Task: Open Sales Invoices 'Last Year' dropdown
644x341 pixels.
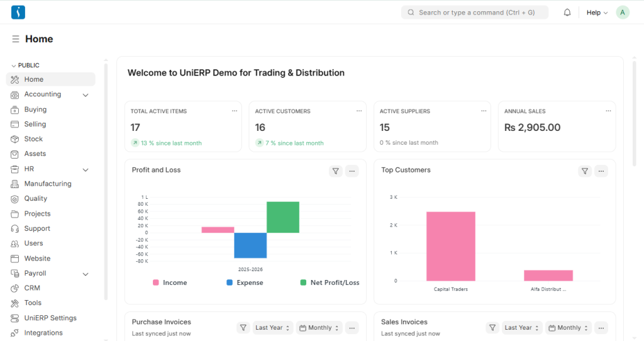Action: click(522, 328)
